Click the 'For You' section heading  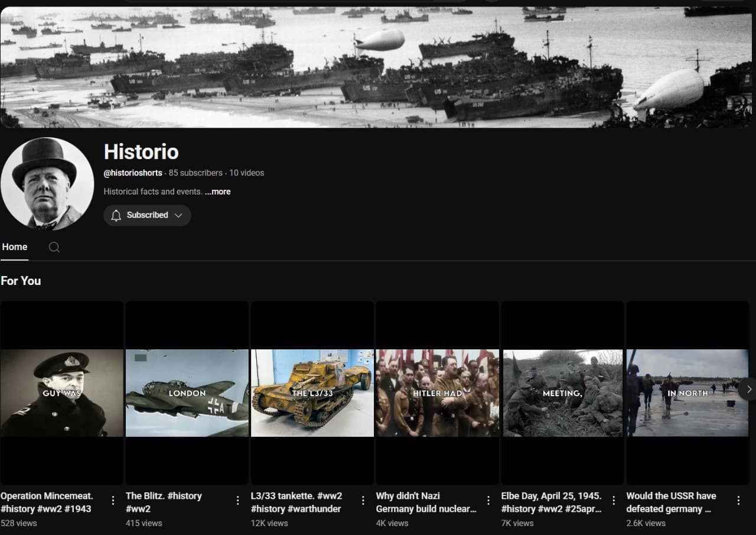point(21,281)
